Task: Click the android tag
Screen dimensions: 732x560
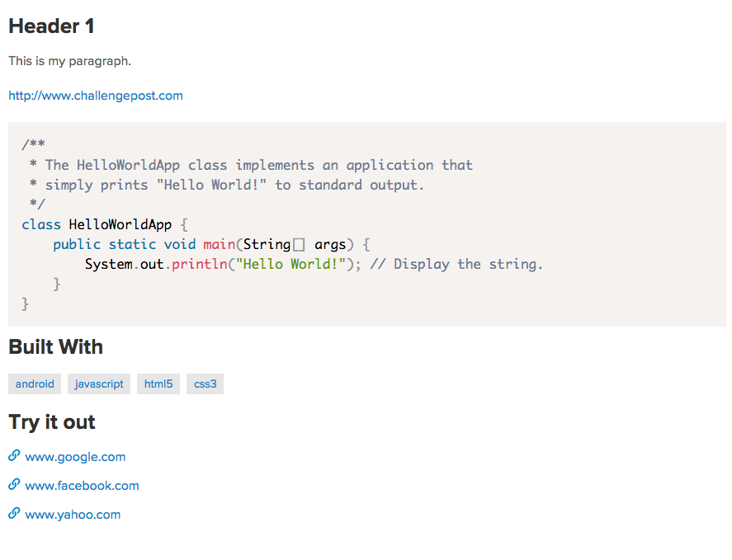Action: (35, 384)
